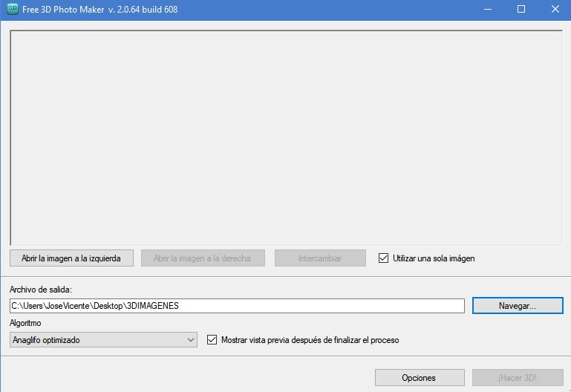Disable 'Mostrar vista previa después de finalizar' checkbox

click(212, 340)
